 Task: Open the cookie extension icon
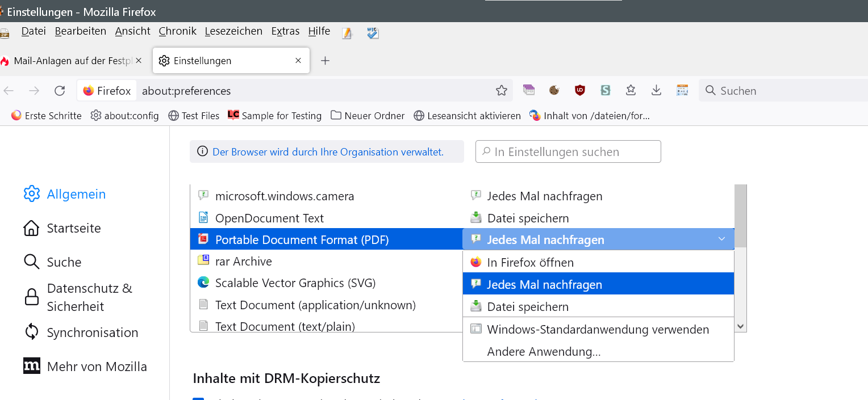pos(554,90)
